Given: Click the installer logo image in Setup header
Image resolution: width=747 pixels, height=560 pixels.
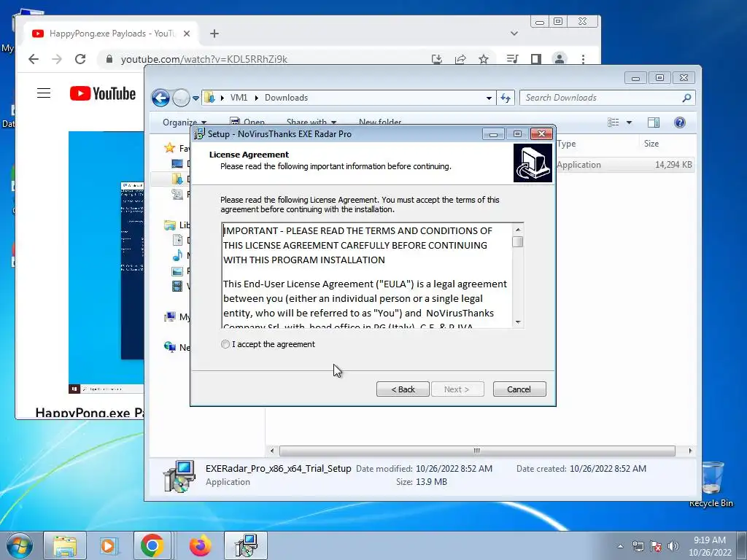Looking at the screenshot, I should pyautogui.click(x=533, y=163).
